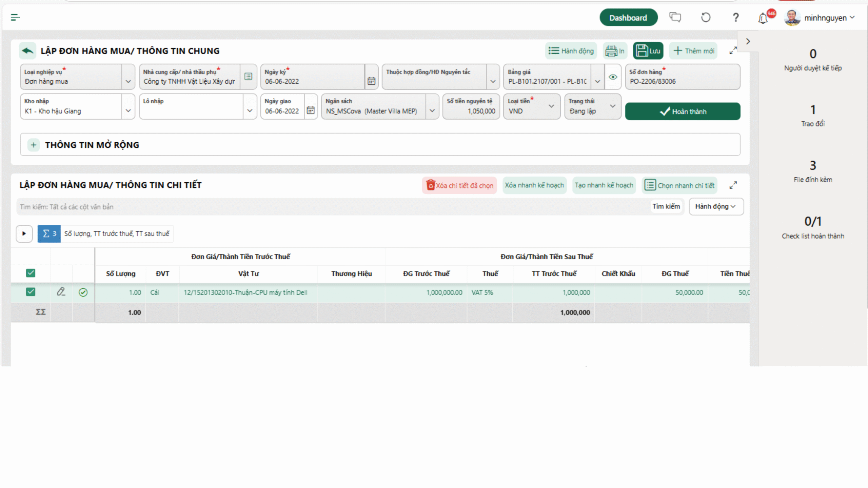Click the Lưu save button
Viewport: 868px width, 488px height.
click(648, 51)
